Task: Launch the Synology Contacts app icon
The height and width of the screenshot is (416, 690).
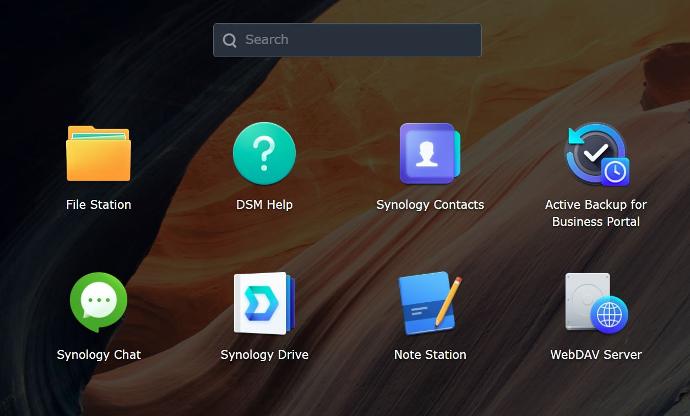Action: (x=430, y=153)
